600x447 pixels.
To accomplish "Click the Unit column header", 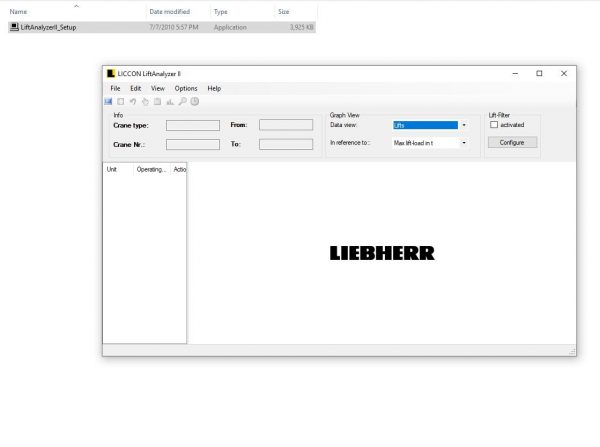I will coord(118,169).
